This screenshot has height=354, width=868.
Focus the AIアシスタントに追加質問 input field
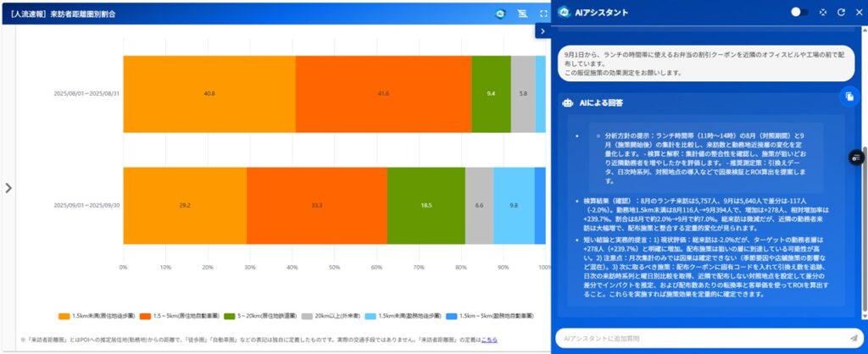[695, 339]
